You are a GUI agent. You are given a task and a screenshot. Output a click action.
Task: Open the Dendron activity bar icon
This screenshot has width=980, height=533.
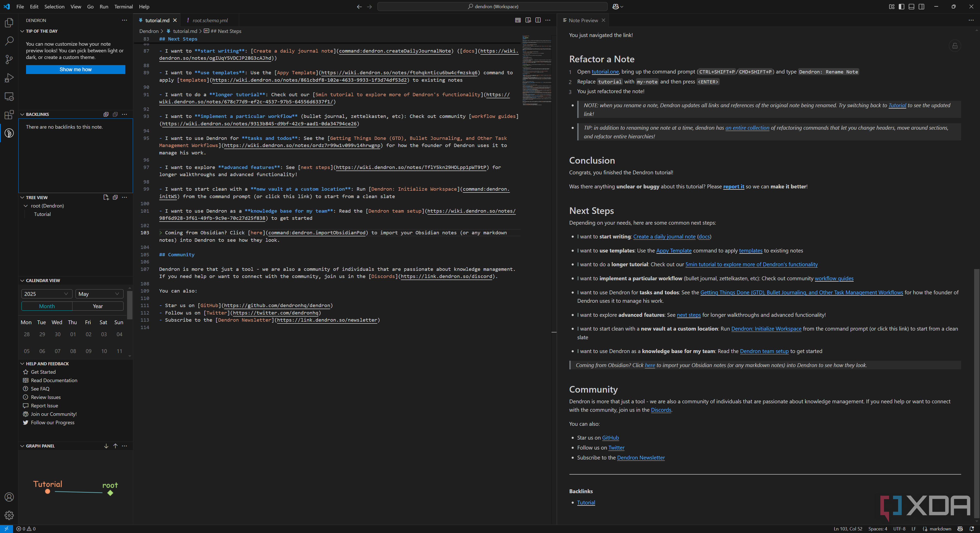pos(9,133)
